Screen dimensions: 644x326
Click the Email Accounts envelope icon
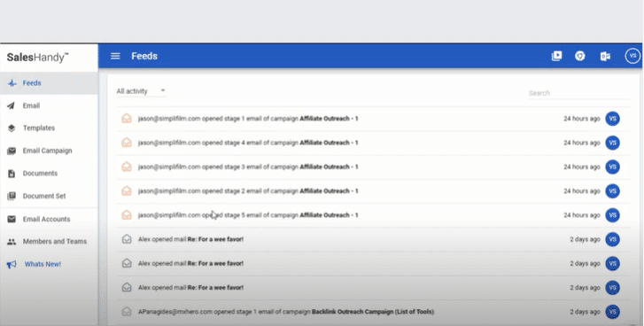click(x=12, y=219)
